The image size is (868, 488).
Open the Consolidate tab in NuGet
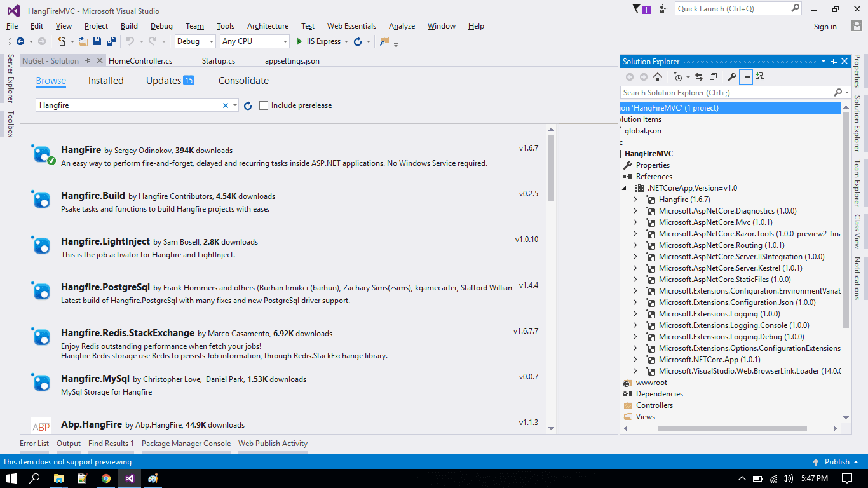pyautogui.click(x=243, y=81)
